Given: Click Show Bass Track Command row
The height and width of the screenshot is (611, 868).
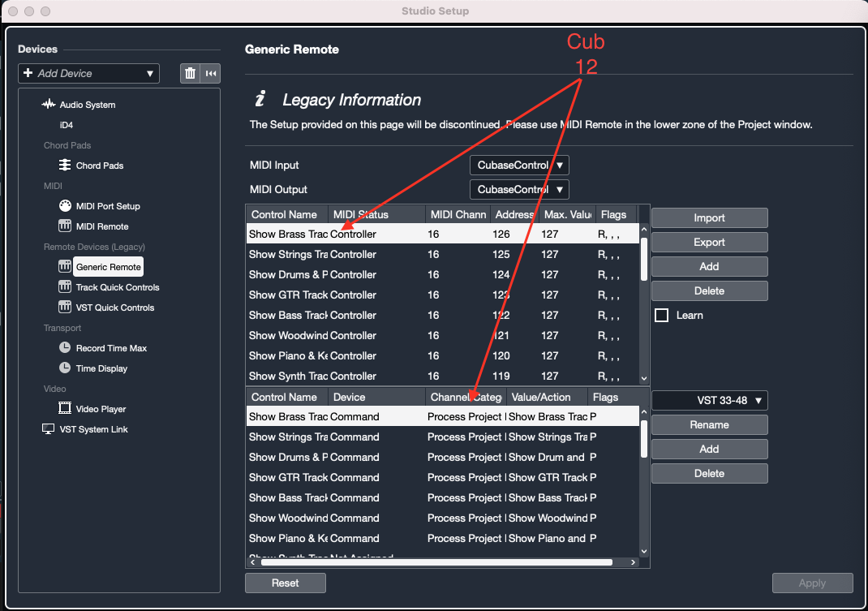Looking at the screenshot, I should [443, 498].
